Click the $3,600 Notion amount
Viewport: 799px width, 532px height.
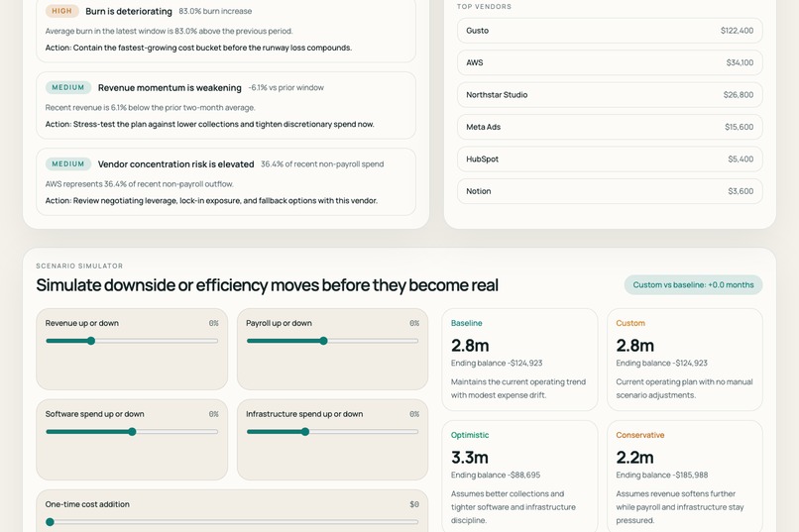point(741,191)
